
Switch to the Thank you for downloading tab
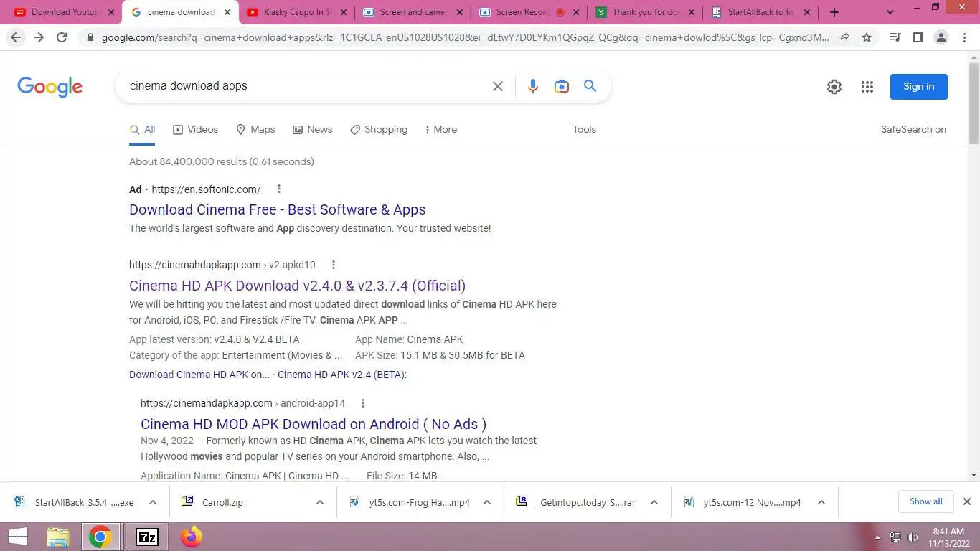[x=644, y=12]
